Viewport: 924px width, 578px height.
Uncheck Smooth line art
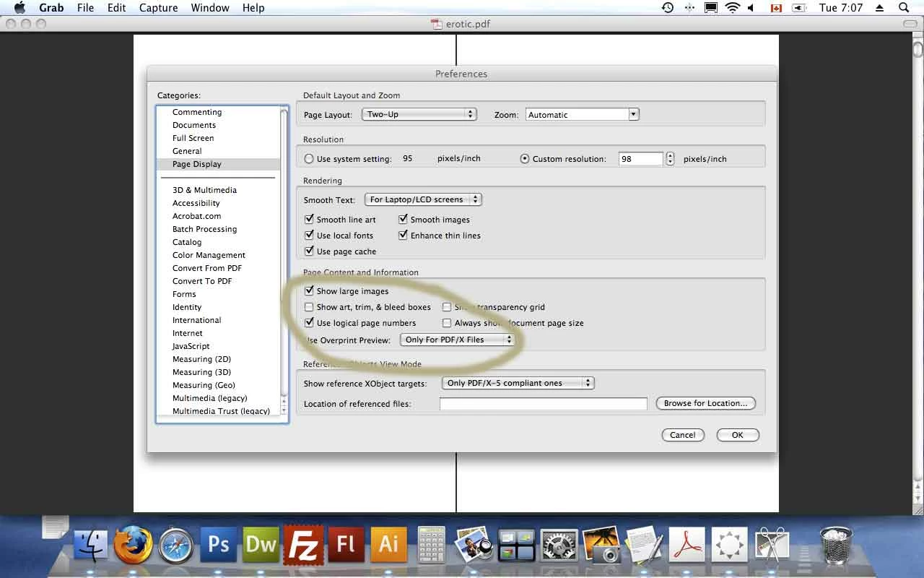309,220
